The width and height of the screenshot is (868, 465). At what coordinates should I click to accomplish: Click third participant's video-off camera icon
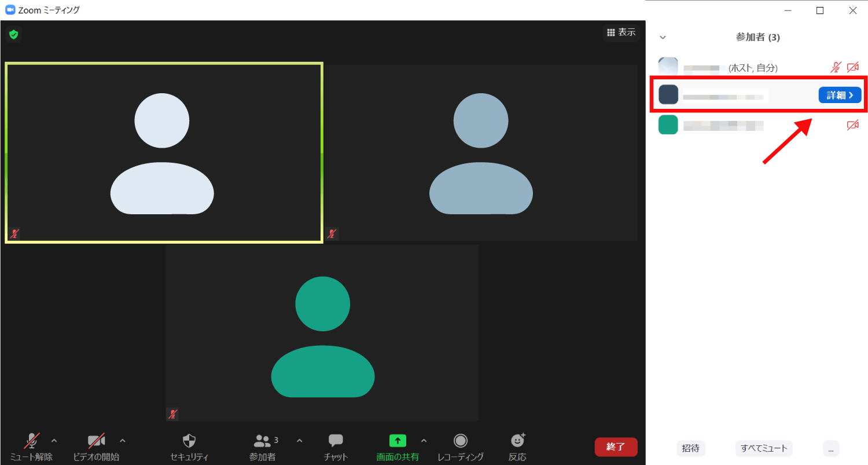(852, 125)
